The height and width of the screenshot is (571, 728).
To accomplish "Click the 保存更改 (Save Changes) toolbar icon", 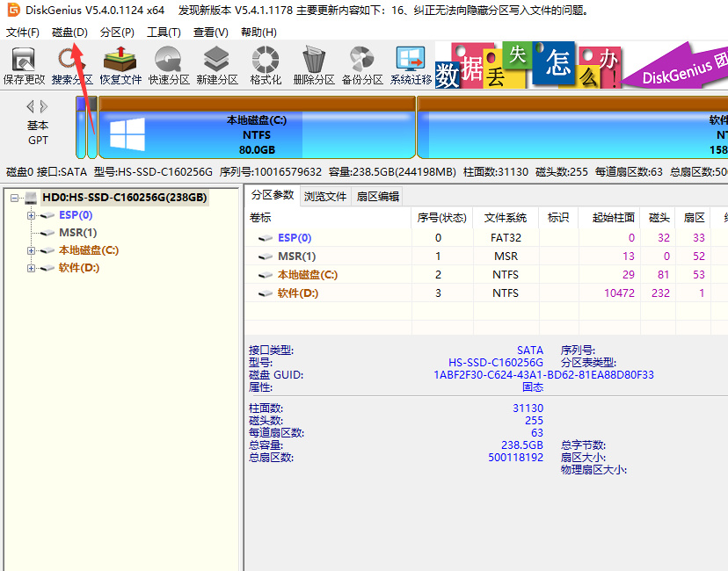I will tap(24, 66).
